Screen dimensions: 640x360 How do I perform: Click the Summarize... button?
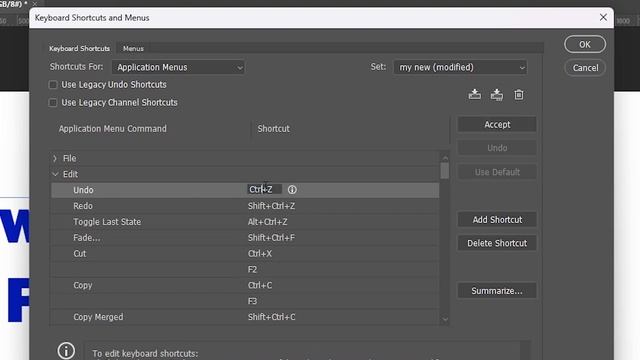497,291
